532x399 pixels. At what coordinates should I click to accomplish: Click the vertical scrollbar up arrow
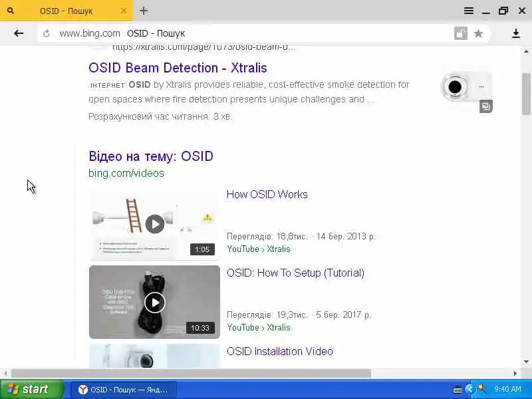point(526,52)
